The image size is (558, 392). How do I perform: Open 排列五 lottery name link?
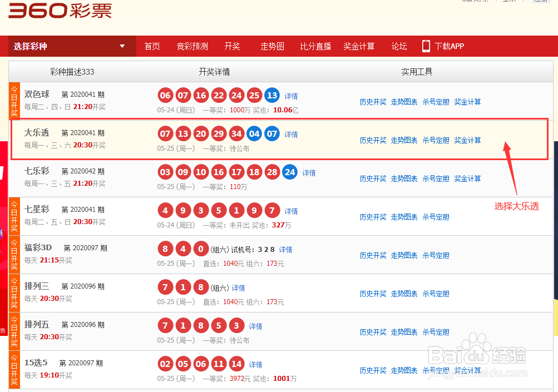(37, 324)
